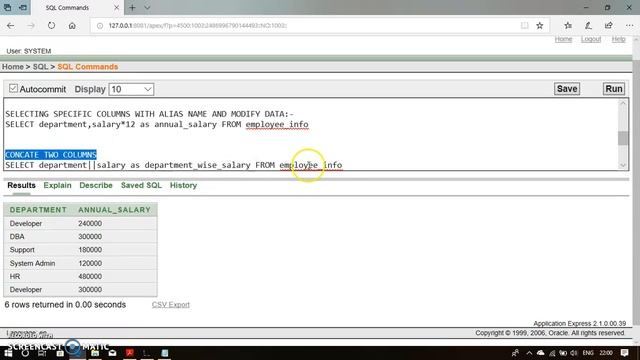The image size is (640, 360).
Task: Open the browser home page icon
Action: tap(72, 25)
